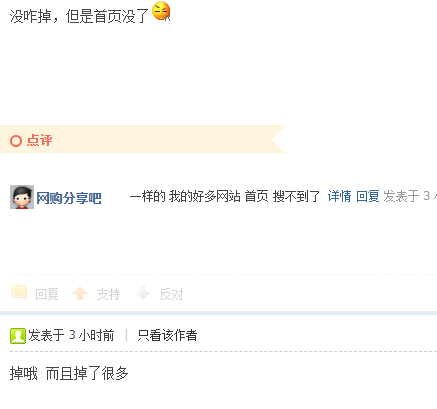Viewport: 437px width, 409px height.
Task: Click the reply text 掉哦 而且掉了很多
Action: pyautogui.click(x=69, y=373)
